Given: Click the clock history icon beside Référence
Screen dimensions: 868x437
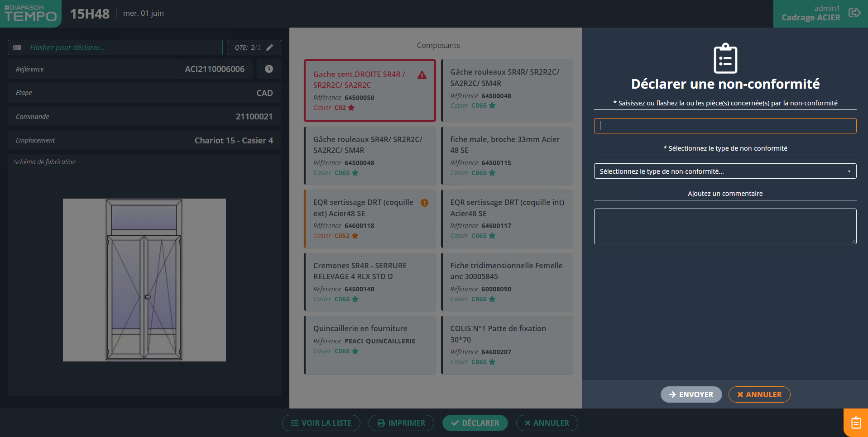Looking at the screenshot, I should pos(269,69).
